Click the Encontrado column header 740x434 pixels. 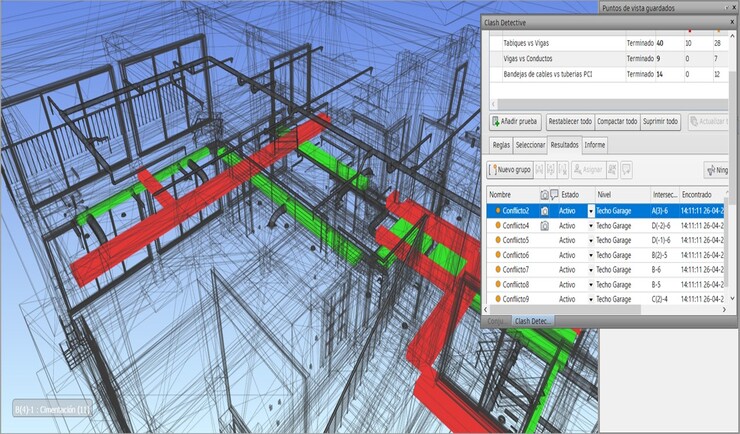[x=702, y=194]
